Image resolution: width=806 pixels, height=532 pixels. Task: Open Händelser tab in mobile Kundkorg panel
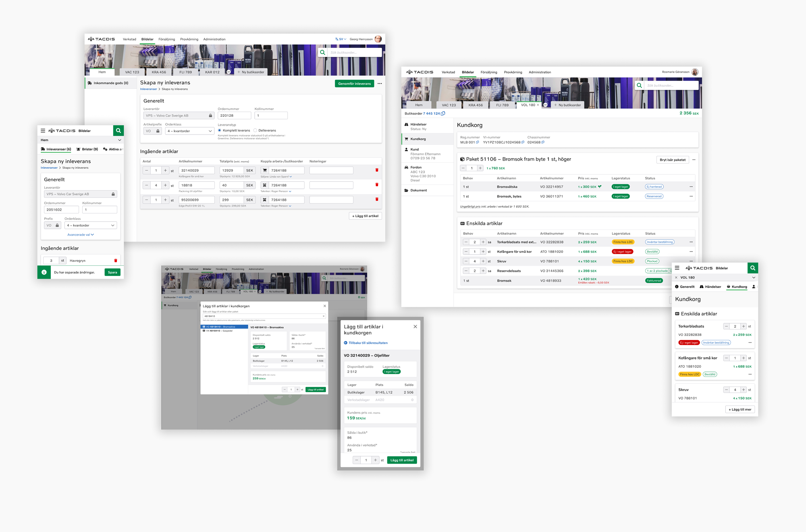tap(710, 287)
